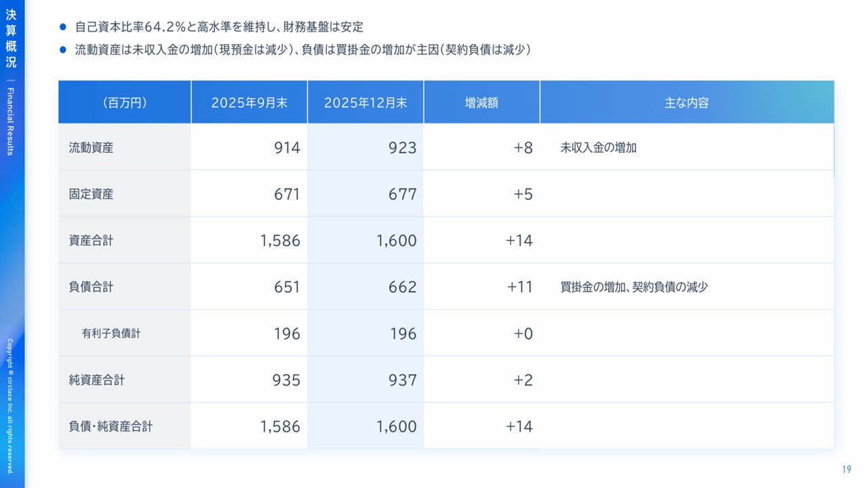Click the 有利子負債計 indented row label

coord(111,333)
